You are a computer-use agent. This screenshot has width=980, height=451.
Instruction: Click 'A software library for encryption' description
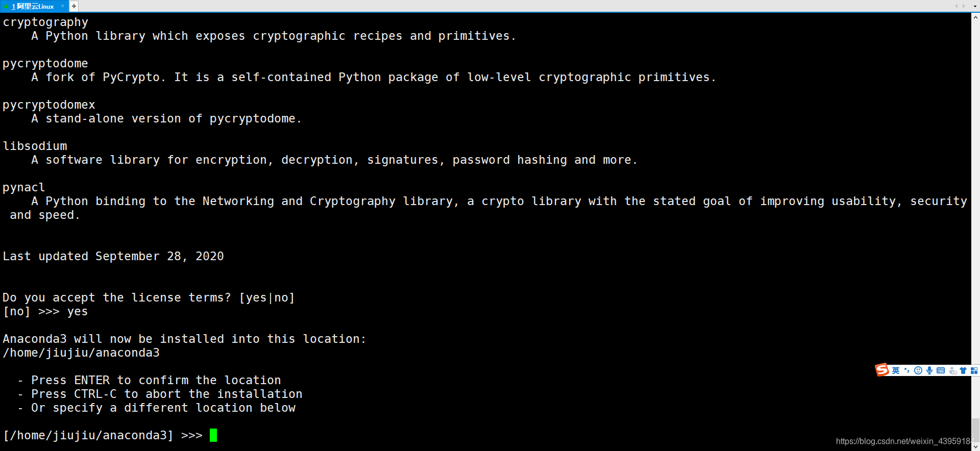[334, 160]
